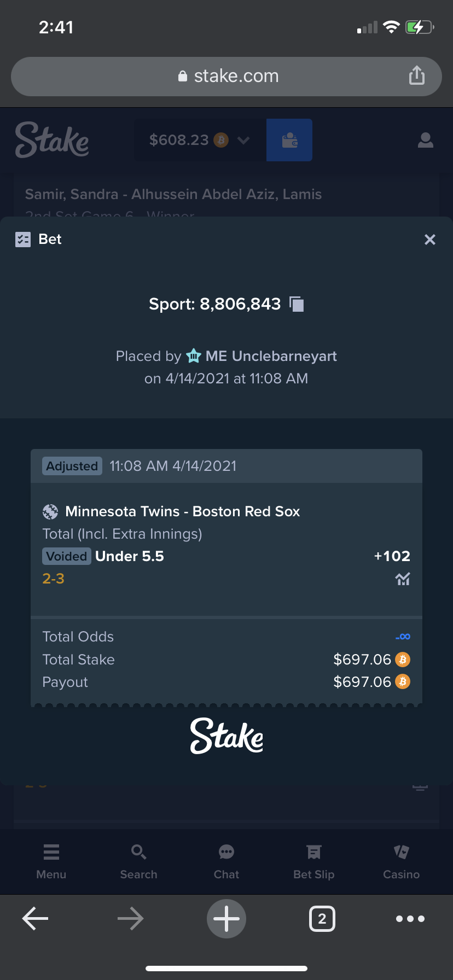Screen dimensions: 453x980
Task: Open the bottom Menu tab
Action: tap(51, 862)
